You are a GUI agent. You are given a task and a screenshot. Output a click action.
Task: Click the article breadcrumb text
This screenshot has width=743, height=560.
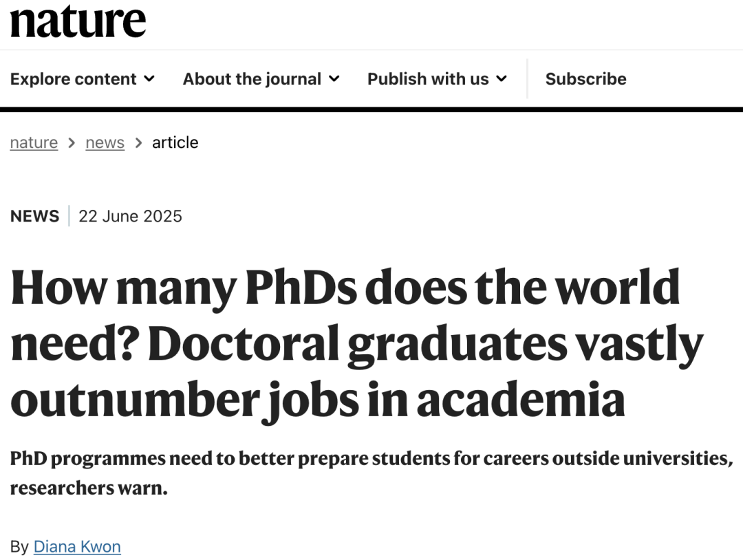tap(175, 142)
